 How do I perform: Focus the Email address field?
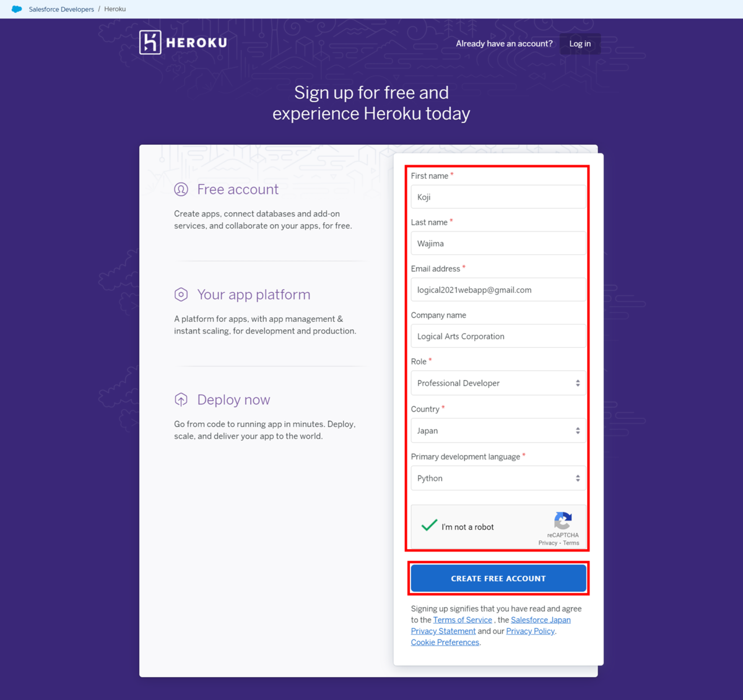click(498, 290)
